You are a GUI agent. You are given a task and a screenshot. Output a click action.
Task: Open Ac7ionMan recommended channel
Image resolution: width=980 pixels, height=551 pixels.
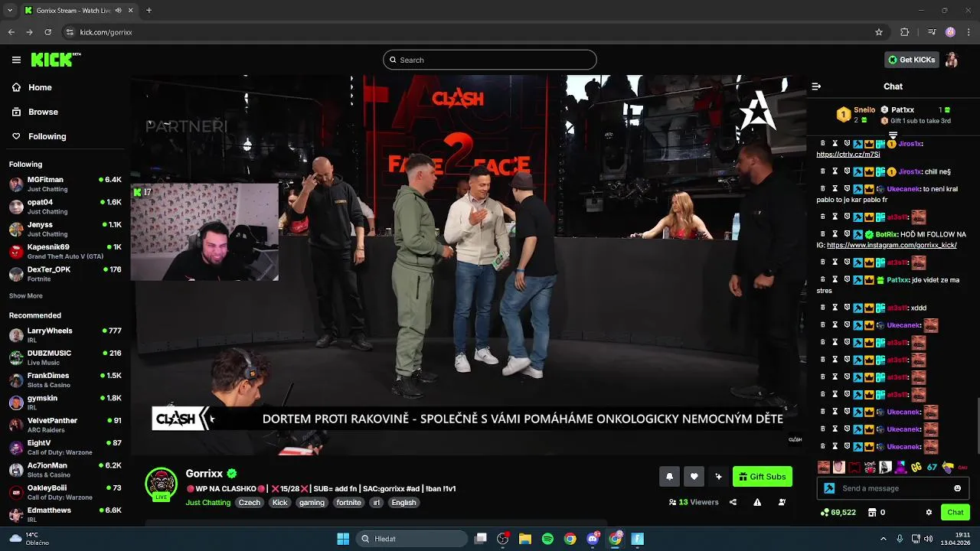[x=65, y=470]
